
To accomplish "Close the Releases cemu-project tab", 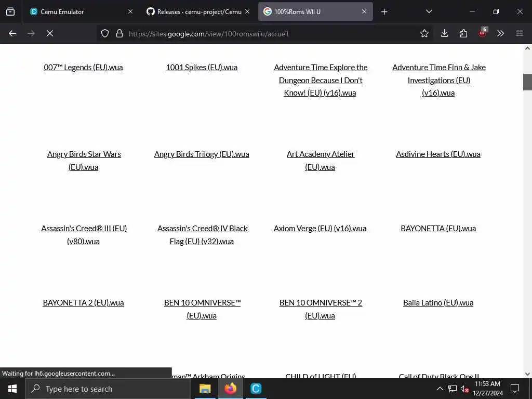I will pos(247,11).
